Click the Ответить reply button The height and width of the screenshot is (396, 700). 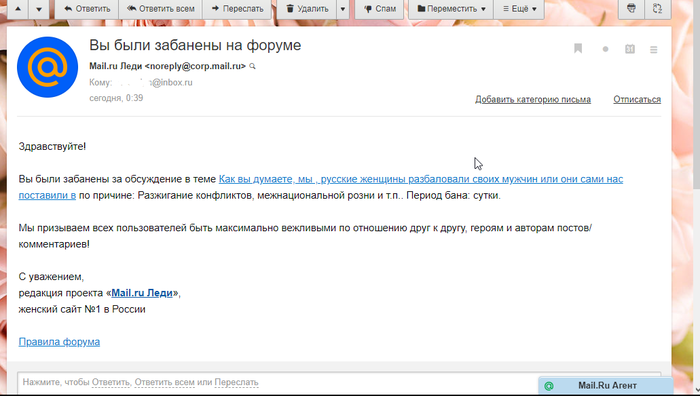tap(87, 9)
